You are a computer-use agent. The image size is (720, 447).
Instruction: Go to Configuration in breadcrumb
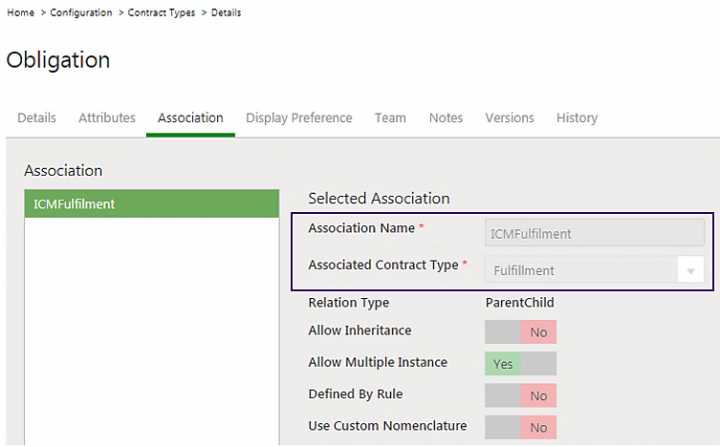tap(82, 12)
